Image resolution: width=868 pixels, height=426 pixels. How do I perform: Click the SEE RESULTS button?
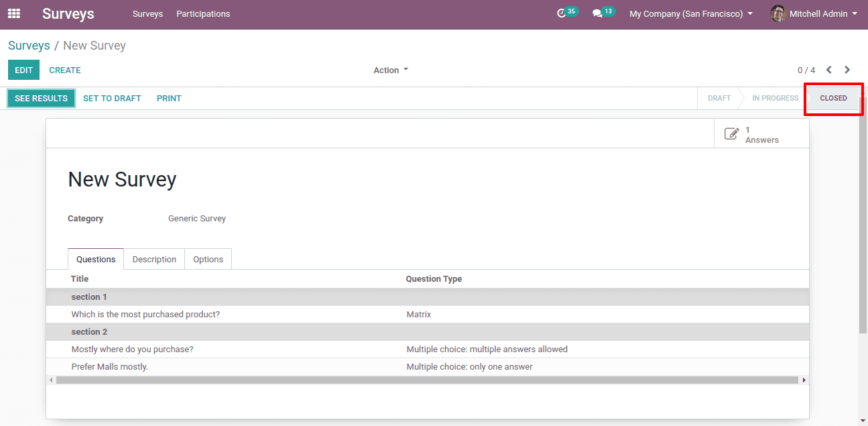coord(41,98)
